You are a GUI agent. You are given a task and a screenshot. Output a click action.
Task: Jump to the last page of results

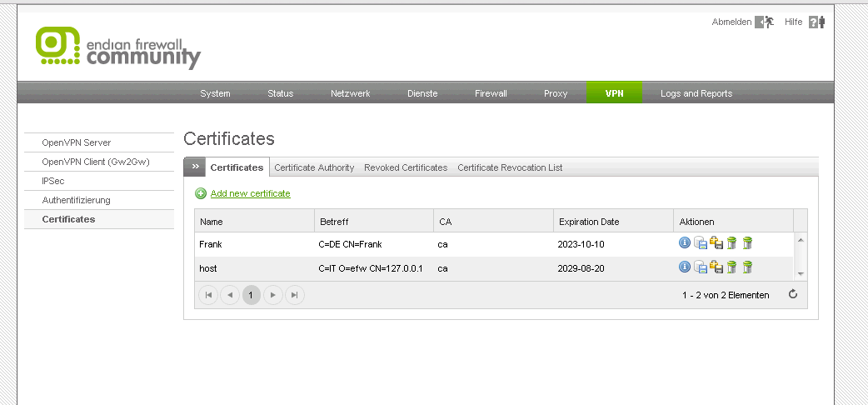pos(295,295)
